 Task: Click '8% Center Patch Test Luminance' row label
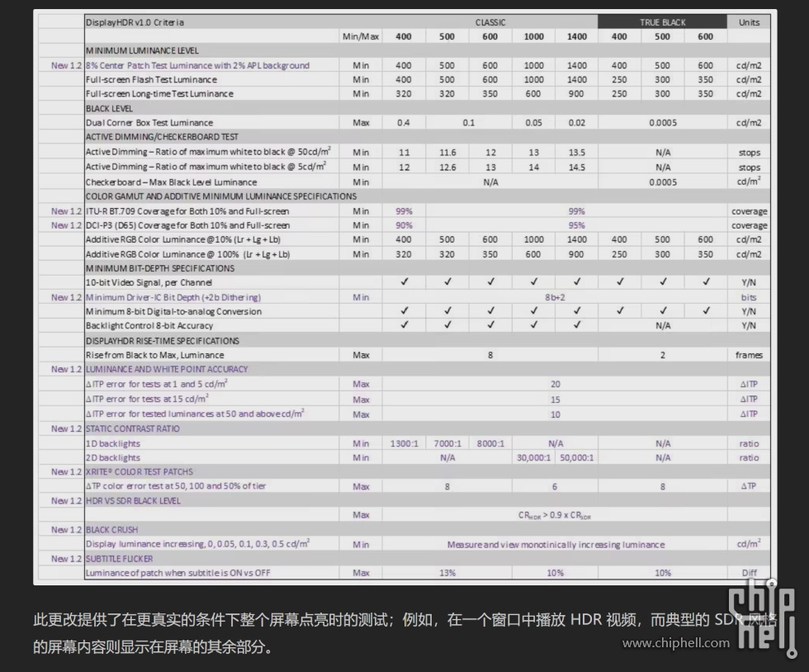point(197,65)
